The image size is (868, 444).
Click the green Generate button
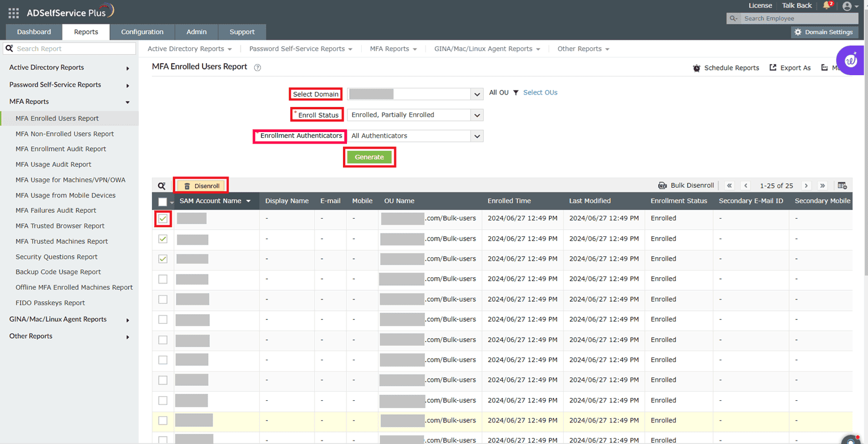click(x=369, y=157)
